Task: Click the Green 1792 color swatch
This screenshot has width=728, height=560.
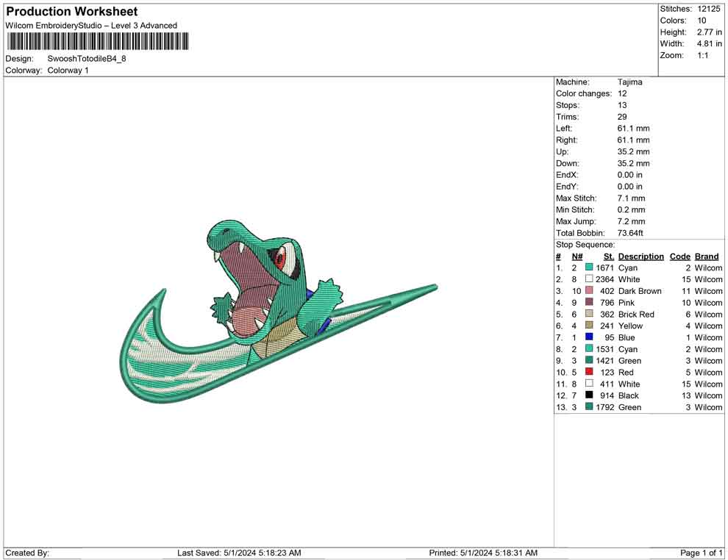Action: (589, 406)
